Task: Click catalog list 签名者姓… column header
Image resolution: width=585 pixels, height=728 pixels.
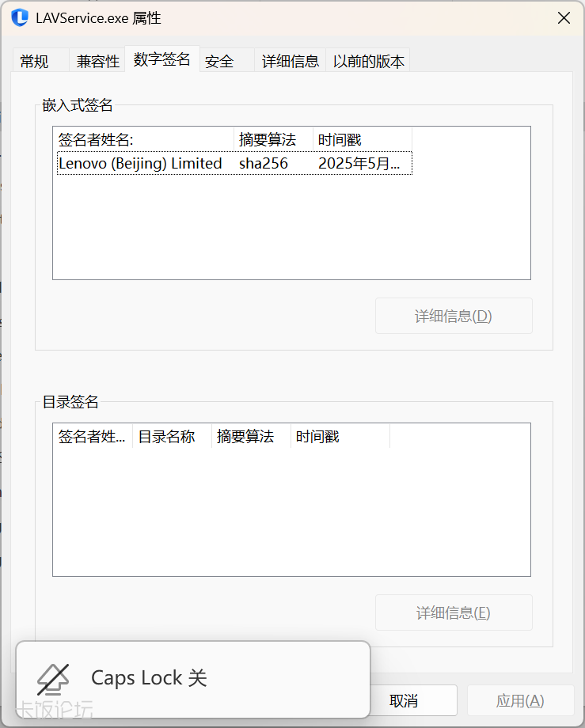Action: tap(93, 436)
